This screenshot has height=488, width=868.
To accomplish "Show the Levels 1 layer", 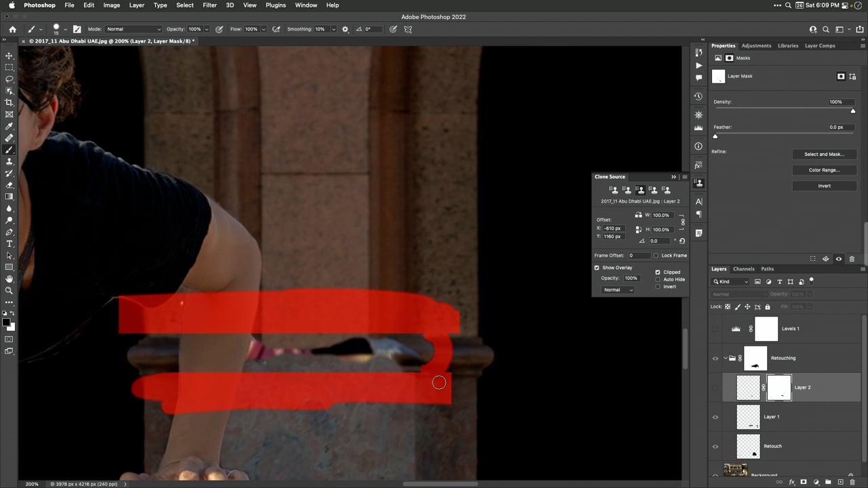I will coord(715,329).
